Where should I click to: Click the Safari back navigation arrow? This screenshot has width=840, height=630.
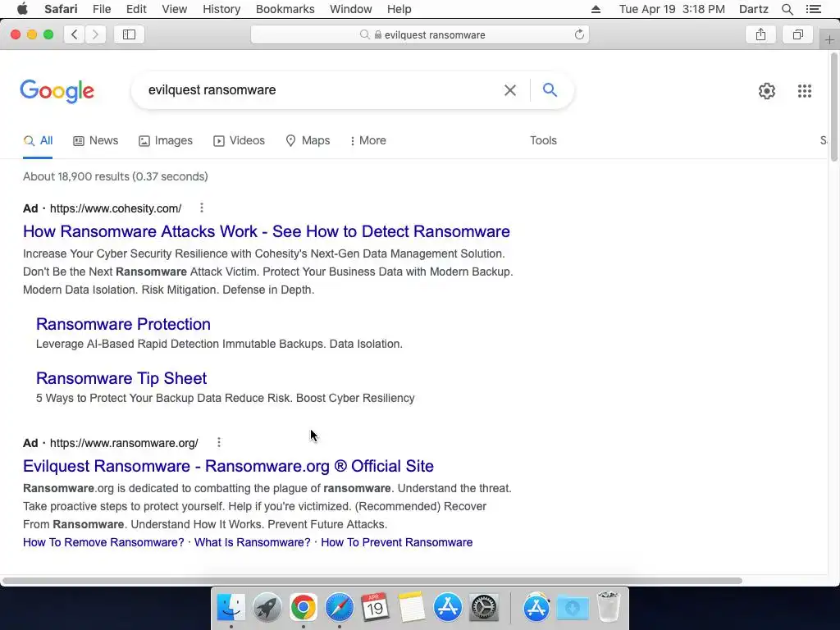[x=75, y=34]
